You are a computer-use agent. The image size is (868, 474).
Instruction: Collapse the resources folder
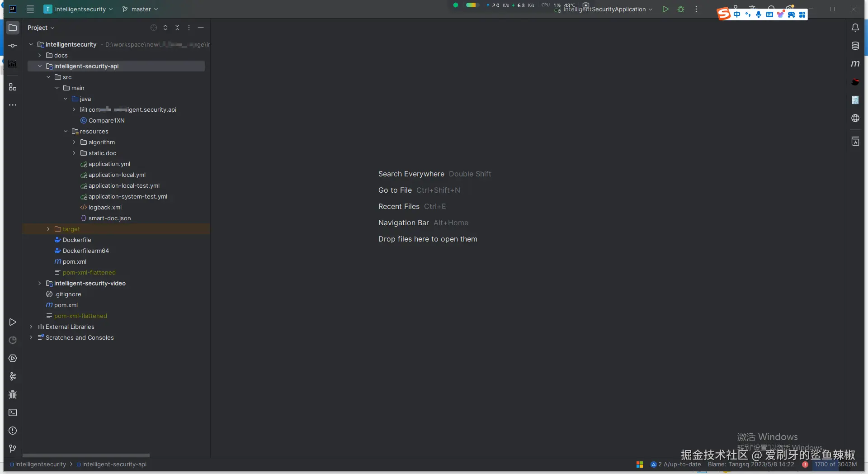tap(66, 131)
